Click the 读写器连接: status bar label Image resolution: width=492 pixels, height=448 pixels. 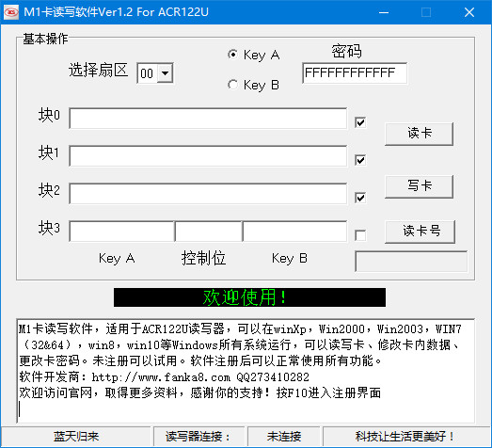[198, 437]
